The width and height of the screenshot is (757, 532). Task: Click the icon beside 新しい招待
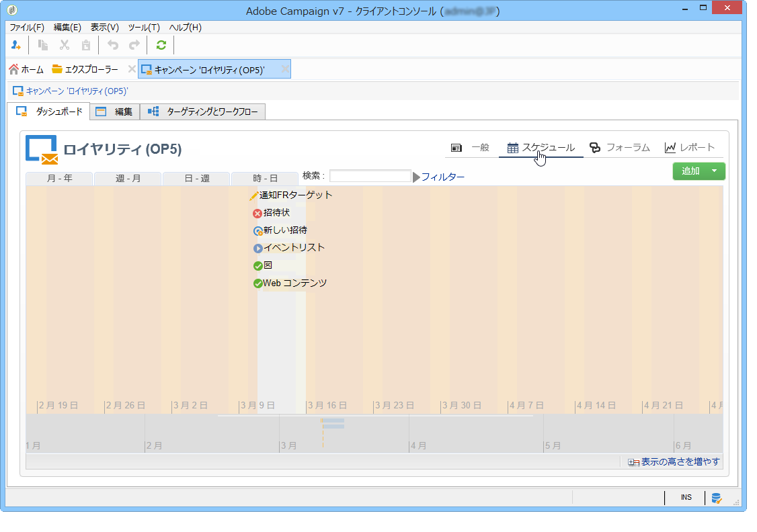(257, 231)
